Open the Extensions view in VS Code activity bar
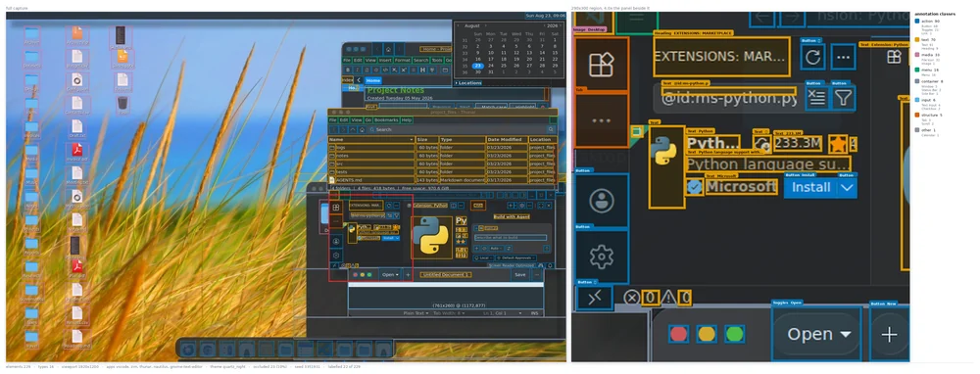980x374 pixels. pos(336,208)
